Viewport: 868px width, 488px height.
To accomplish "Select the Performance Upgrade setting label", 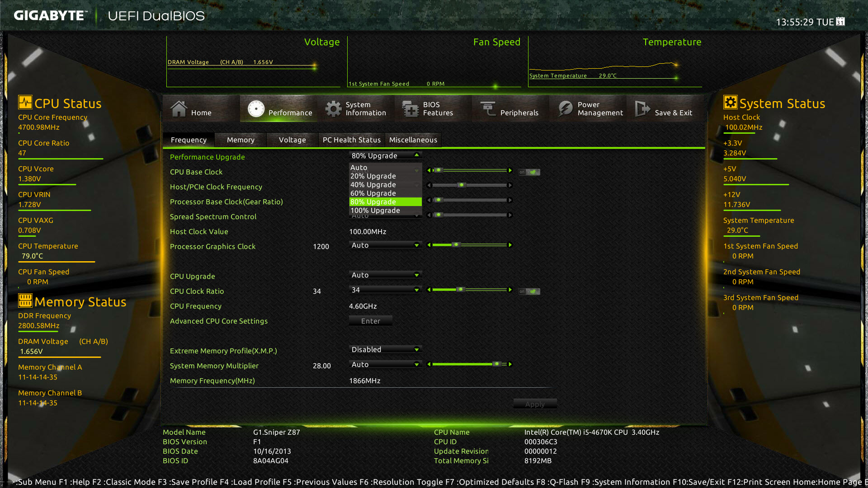I will coord(207,157).
